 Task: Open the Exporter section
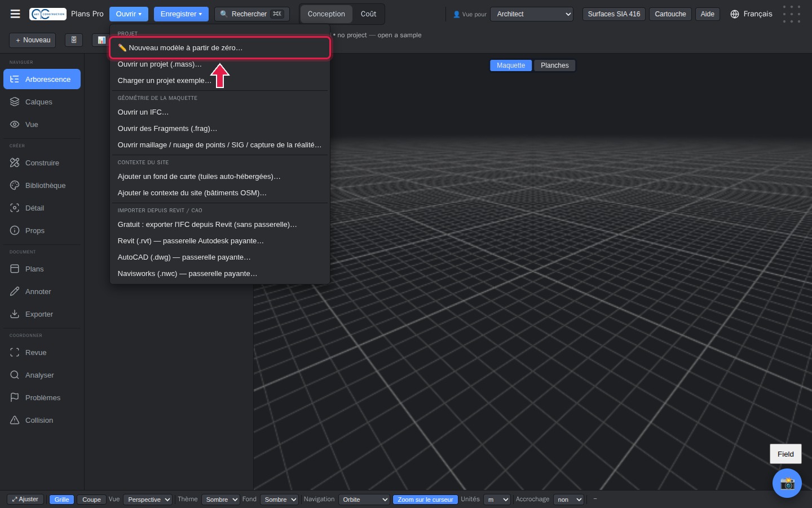coord(42,314)
